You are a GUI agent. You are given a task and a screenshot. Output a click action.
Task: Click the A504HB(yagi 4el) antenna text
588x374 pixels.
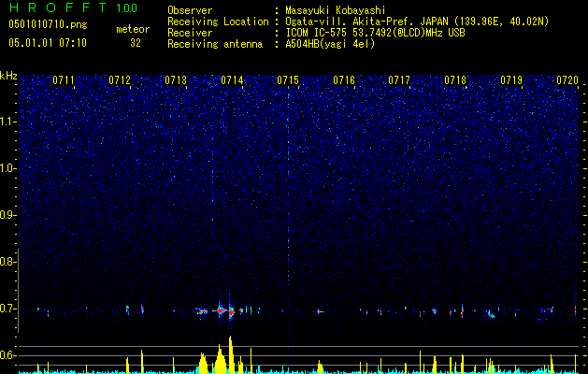click(x=330, y=44)
